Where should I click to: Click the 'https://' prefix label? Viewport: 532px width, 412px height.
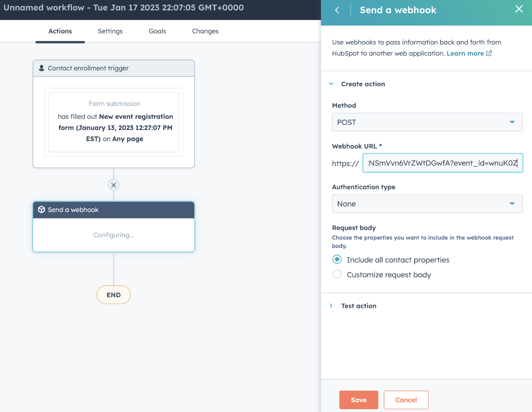(x=345, y=163)
